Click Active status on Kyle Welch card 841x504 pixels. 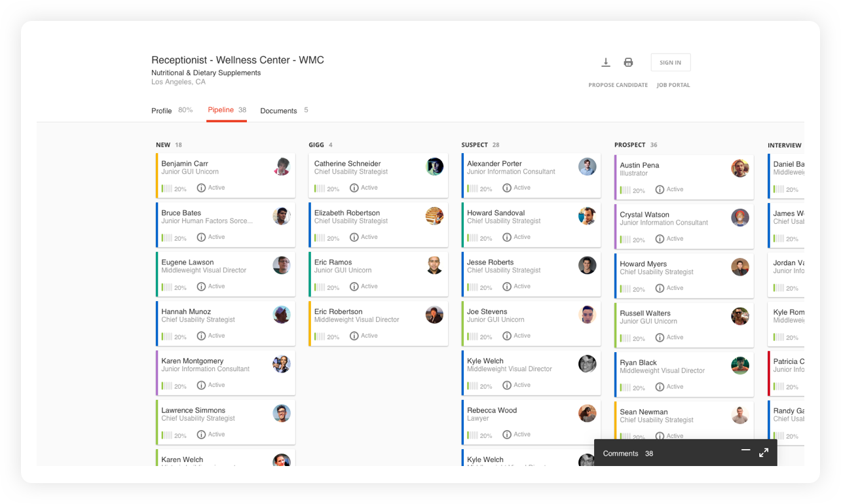click(x=522, y=385)
